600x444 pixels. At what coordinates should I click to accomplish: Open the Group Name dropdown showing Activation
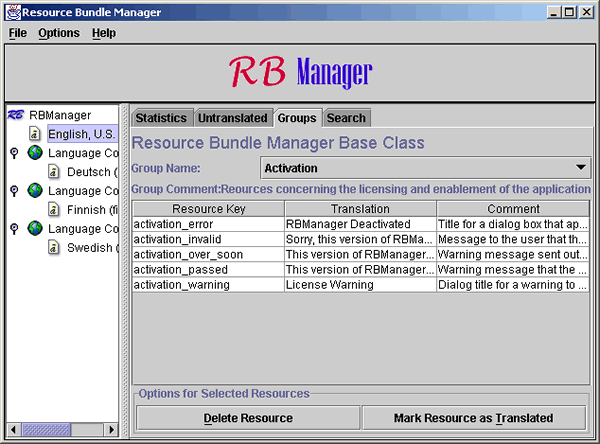click(x=426, y=168)
